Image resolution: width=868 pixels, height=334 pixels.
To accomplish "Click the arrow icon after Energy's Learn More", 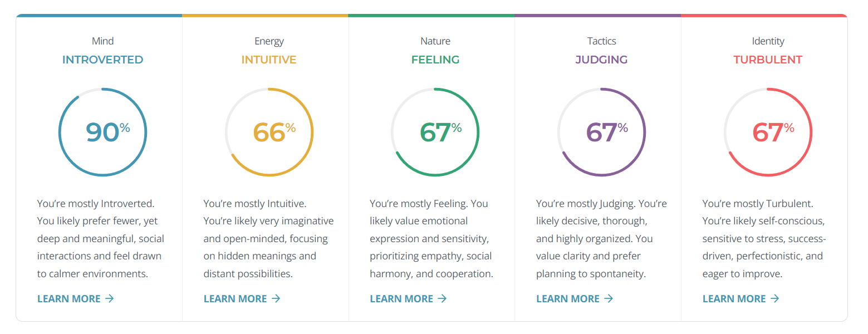I will pos(276,298).
